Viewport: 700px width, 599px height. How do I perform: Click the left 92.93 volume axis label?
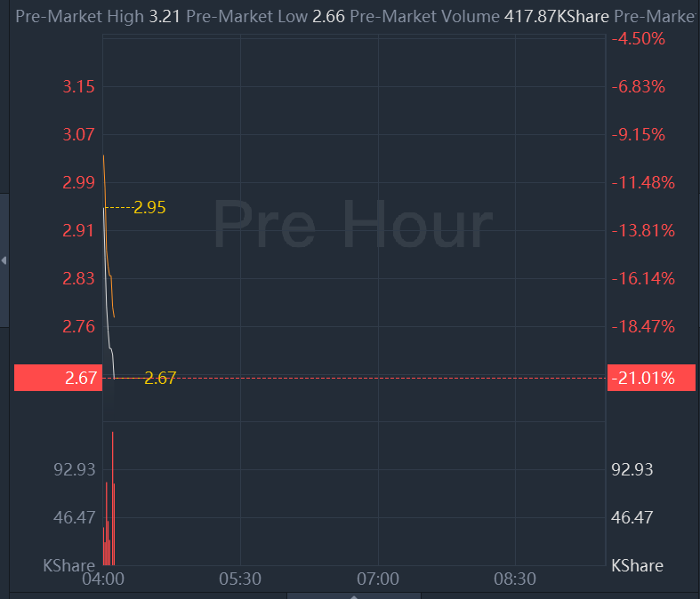click(x=74, y=469)
